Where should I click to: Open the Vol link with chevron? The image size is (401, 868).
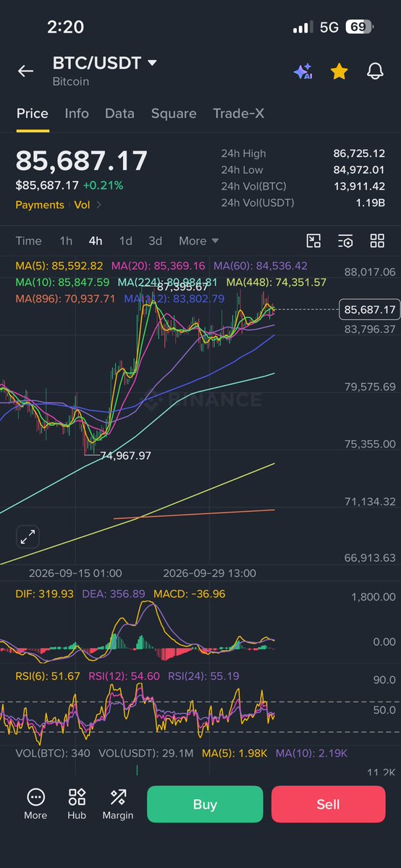click(x=88, y=205)
